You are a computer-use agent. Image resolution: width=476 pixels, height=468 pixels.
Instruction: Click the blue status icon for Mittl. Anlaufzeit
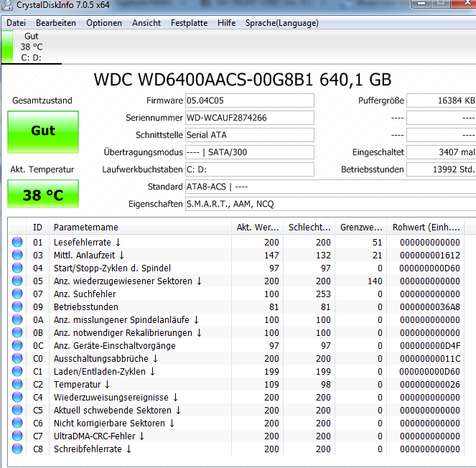pos(17,255)
